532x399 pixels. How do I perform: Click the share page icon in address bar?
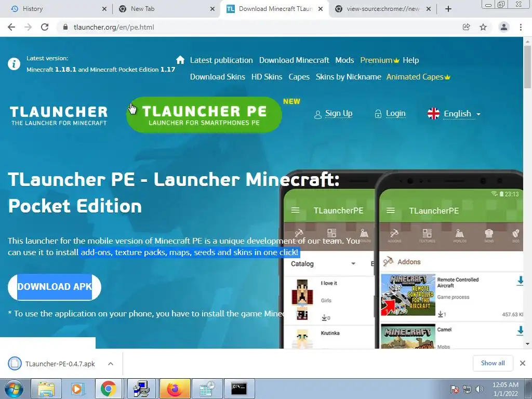[x=467, y=27]
